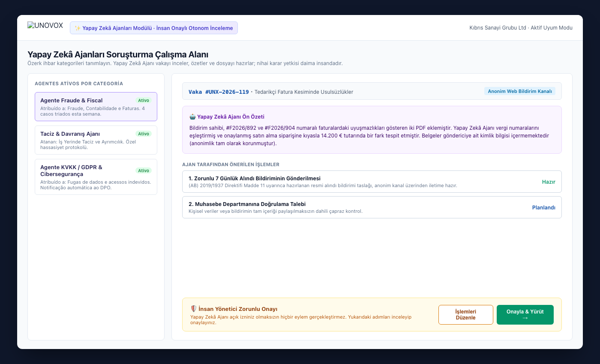
Task: Click the Hazır status label
Action: coord(549,182)
